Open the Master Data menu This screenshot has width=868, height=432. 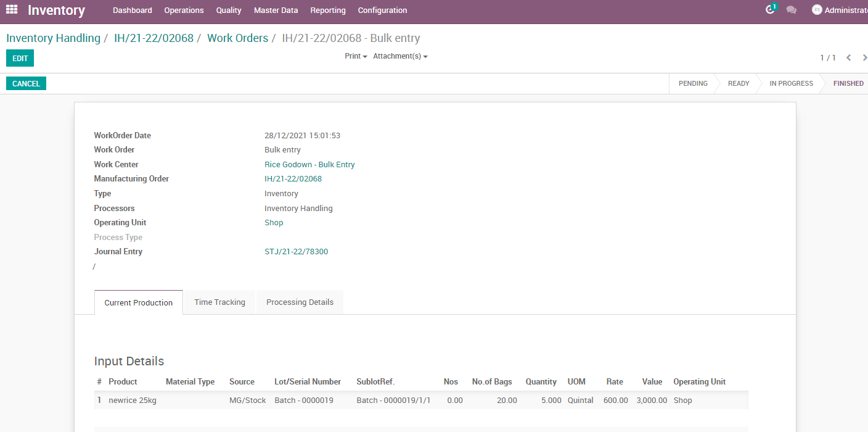tap(276, 10)
